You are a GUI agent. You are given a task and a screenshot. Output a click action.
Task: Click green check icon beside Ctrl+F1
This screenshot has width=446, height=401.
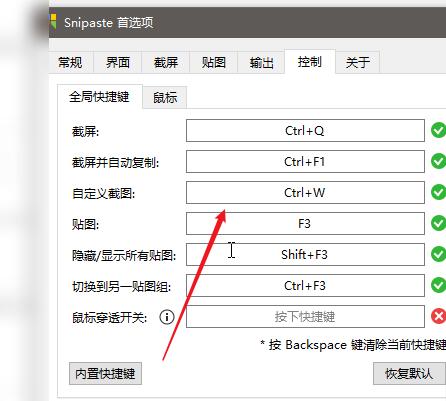tap(438, 161)
